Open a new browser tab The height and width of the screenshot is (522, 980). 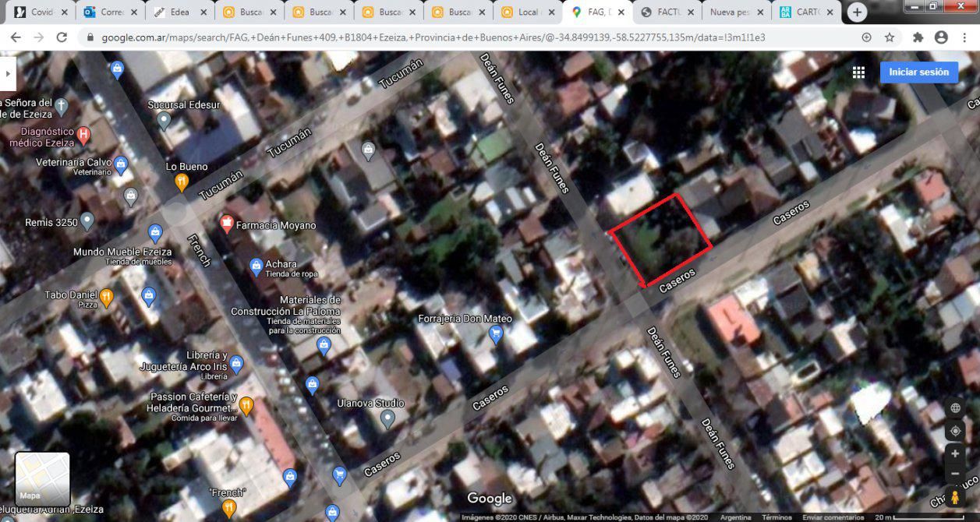tap(857, 12)
